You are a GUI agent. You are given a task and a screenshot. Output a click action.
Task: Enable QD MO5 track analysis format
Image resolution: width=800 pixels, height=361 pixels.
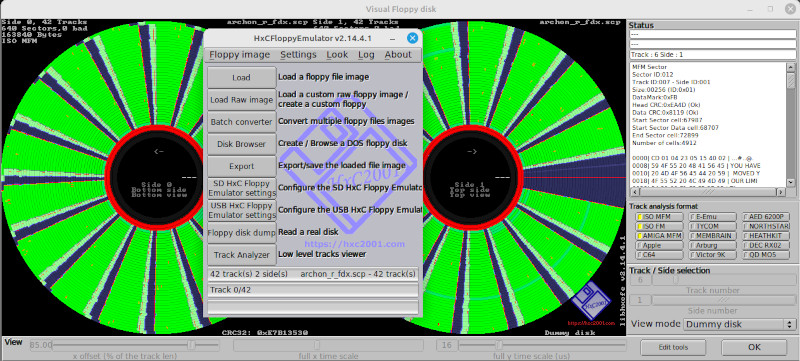765,255
